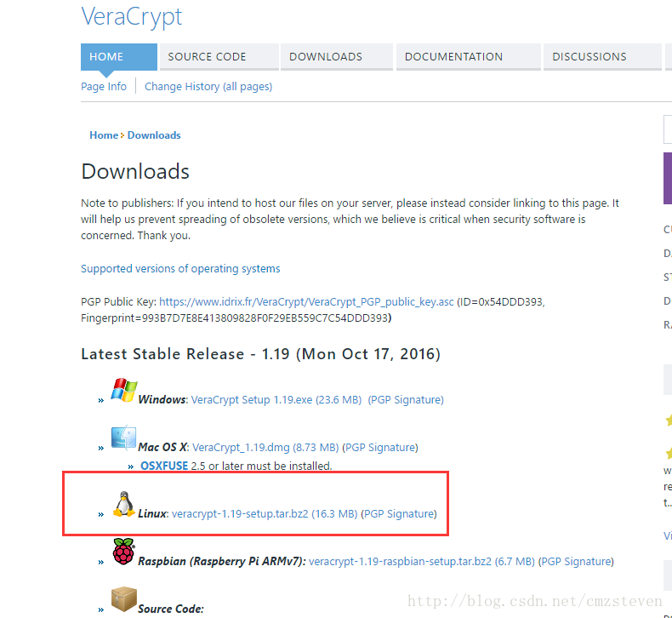Go to the DOCUMENTATION tab

point(468,57)
